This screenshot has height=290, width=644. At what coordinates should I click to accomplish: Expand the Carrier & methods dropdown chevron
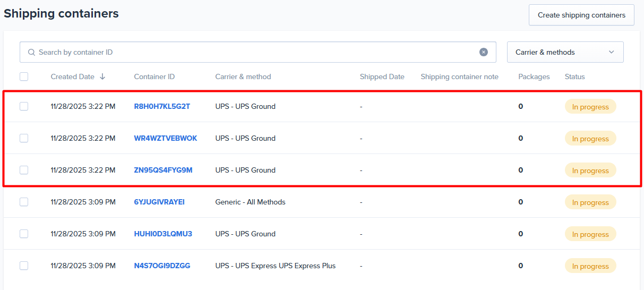coord(611,52)
